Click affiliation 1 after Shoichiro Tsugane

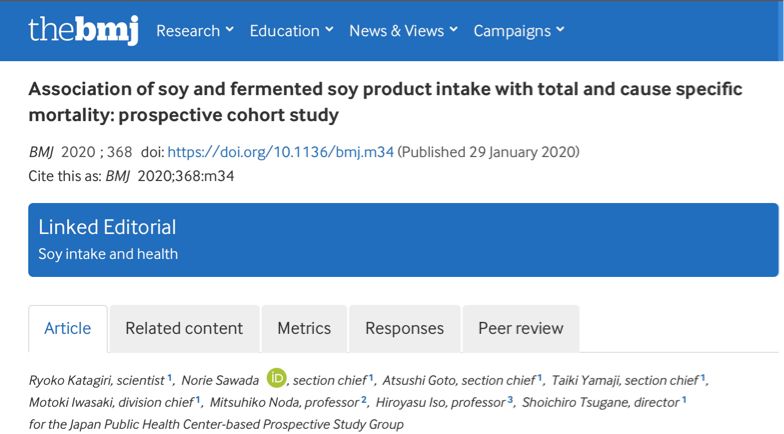684,399
